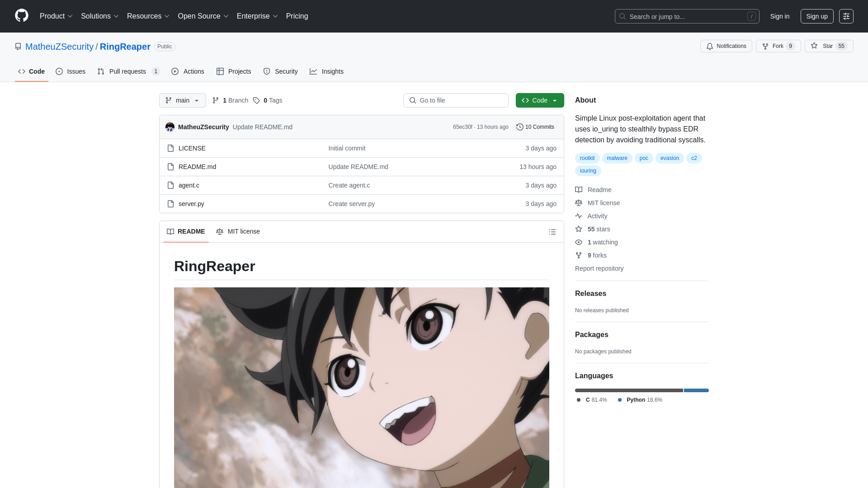The height and width of the screenshot is (488, 868).
Task: Click the malware topic tag
Action: (617, 158)
